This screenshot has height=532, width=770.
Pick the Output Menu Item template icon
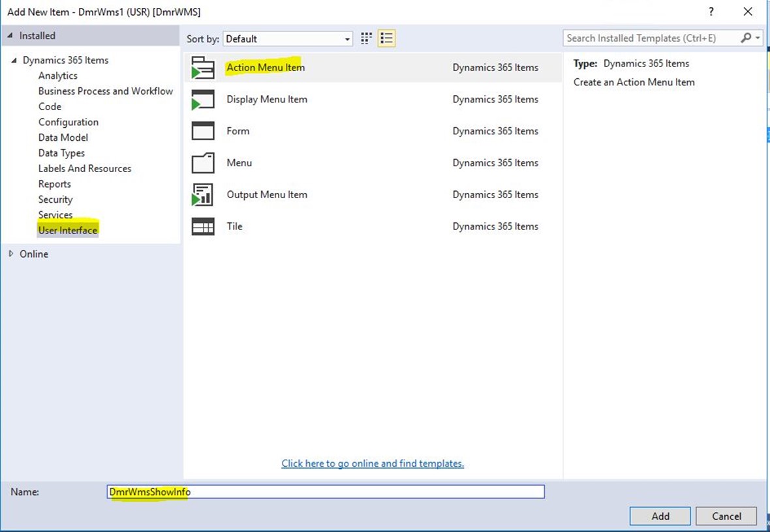(203, 195)
